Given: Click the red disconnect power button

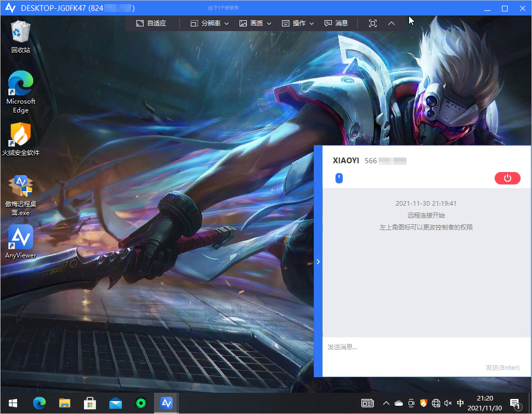Looking at the screenshot, I should coord(507,178).
